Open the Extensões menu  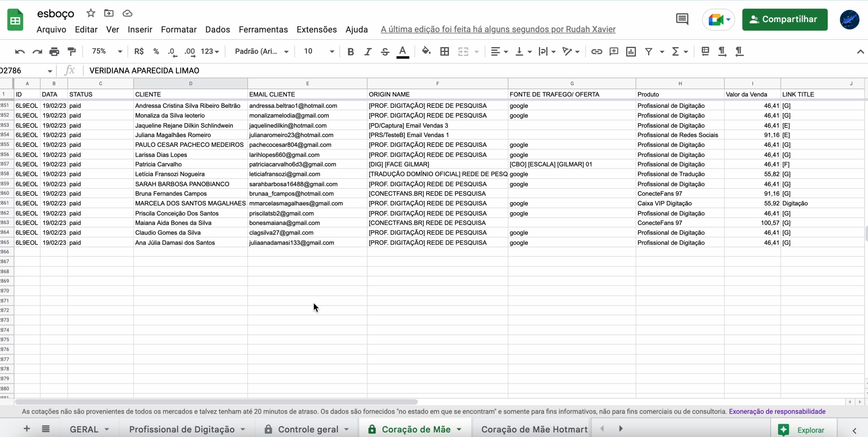(317, 29)
